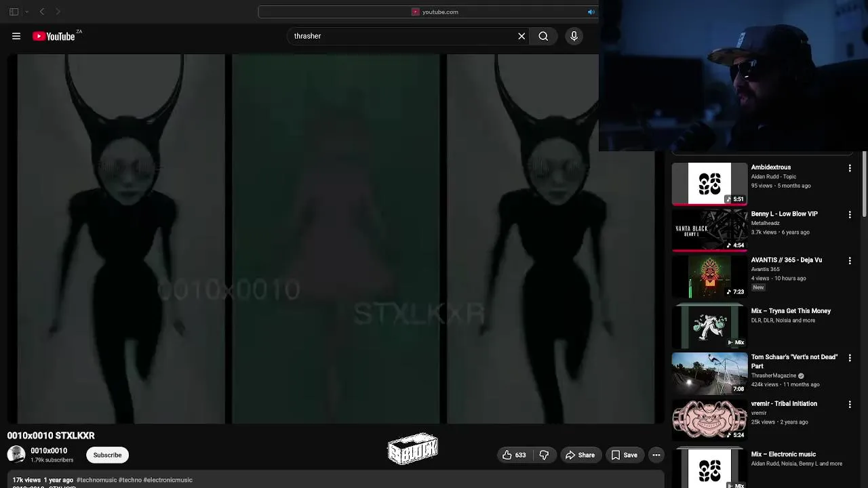Click the title Mix – Tryna Get This Money

pyautogui.click(x=791, y=311)
